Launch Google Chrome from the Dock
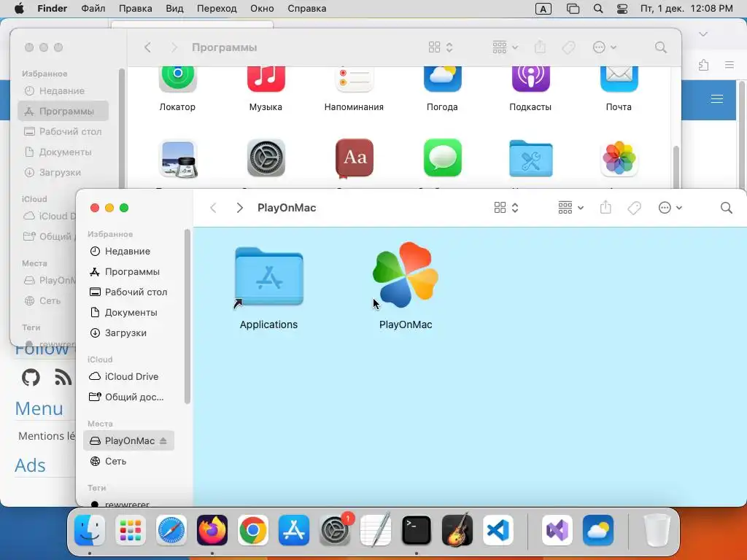 click(253, 530)
